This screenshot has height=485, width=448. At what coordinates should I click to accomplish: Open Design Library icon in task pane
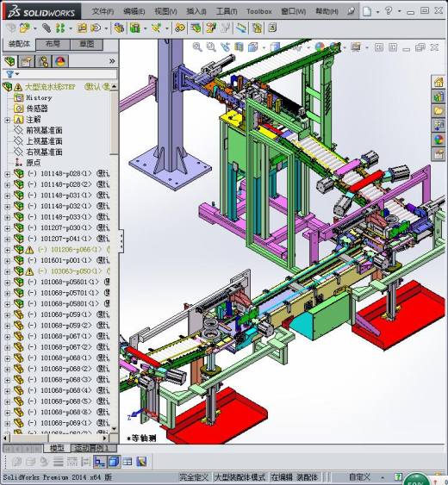click(439, 96)
